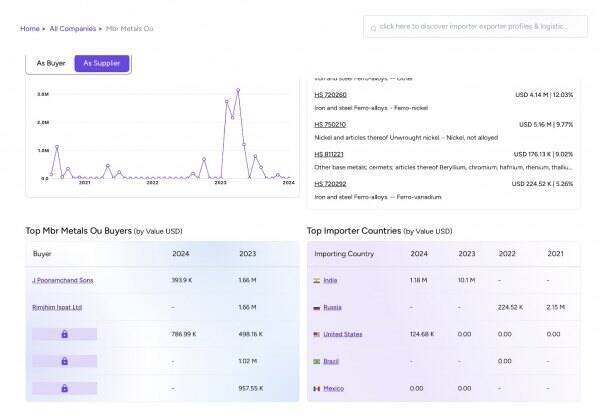The height and width of the screenshot is (420, 600).
Task: Click the 2022 importer column header
Action: (x=507, y=254)
